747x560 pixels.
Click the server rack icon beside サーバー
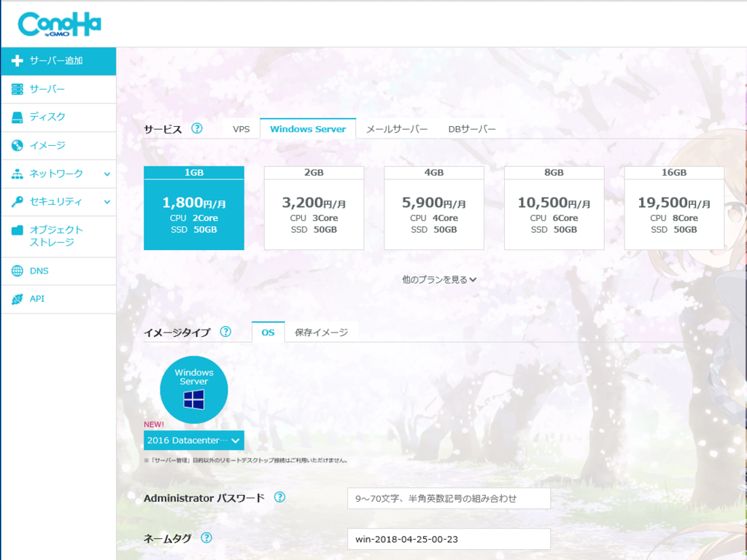click(18, 89)
